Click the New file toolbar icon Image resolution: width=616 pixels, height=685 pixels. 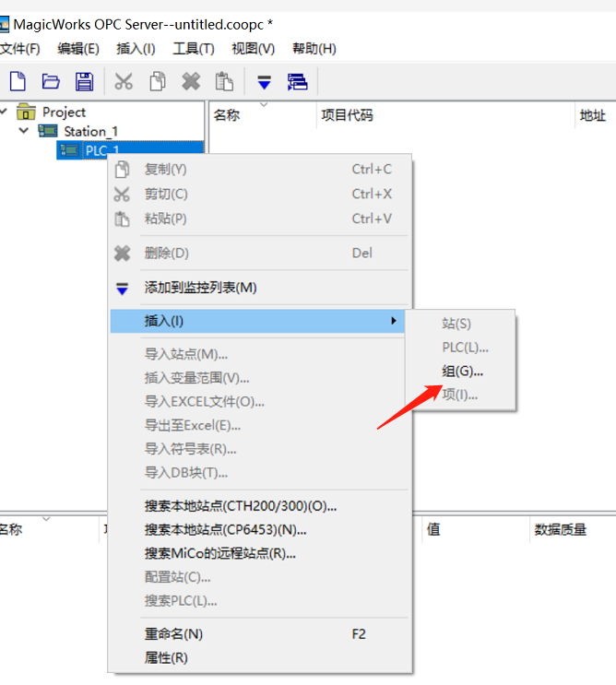18,81
